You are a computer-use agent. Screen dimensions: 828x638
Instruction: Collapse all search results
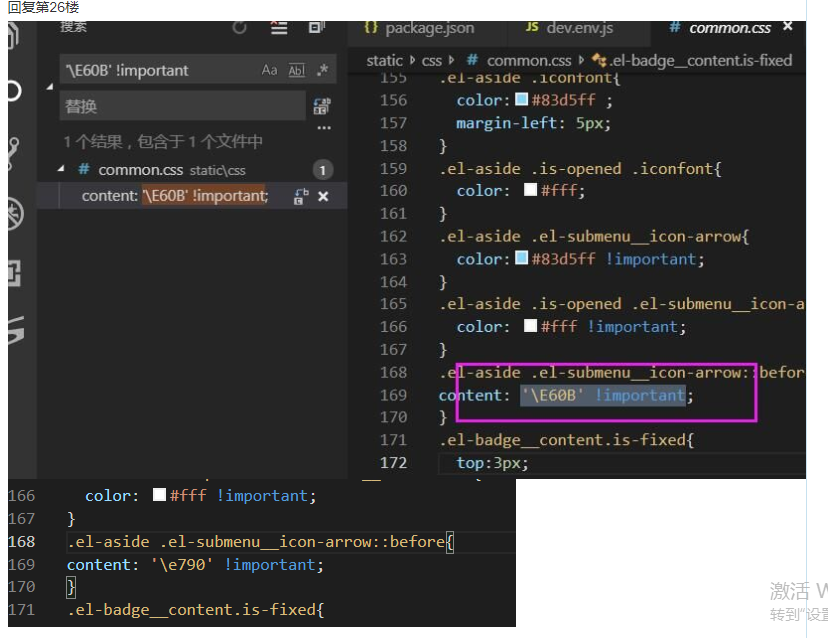tap(318, 28)
